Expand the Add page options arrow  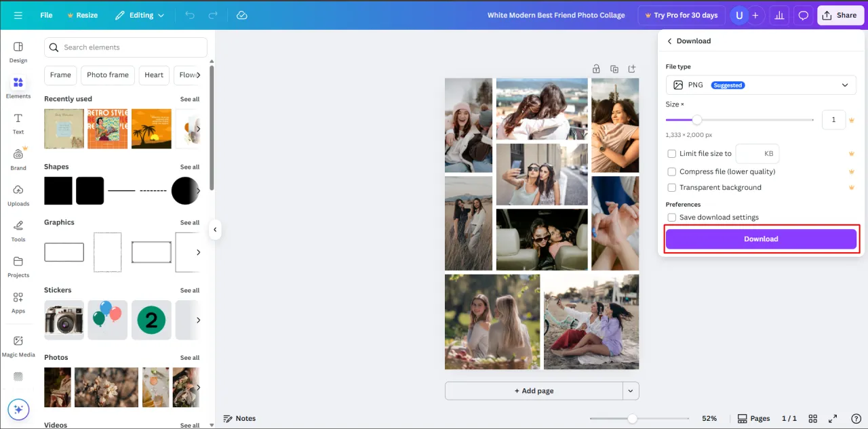tap(631, 390)
